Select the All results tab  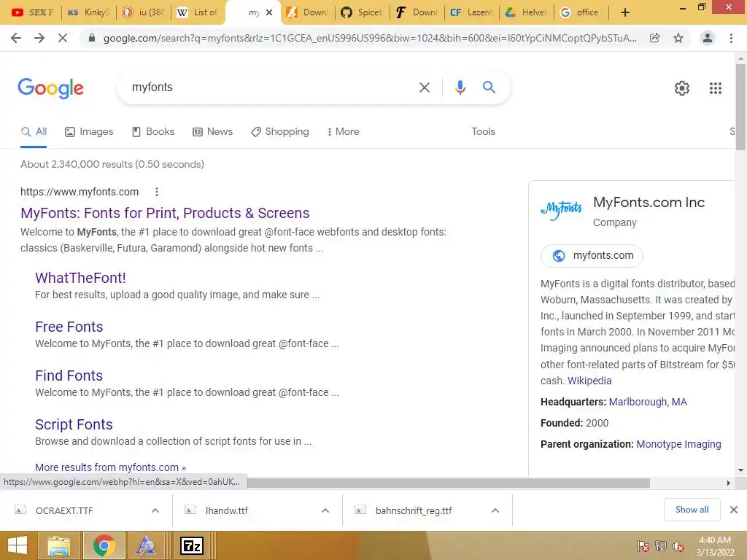tap(34, 132)
